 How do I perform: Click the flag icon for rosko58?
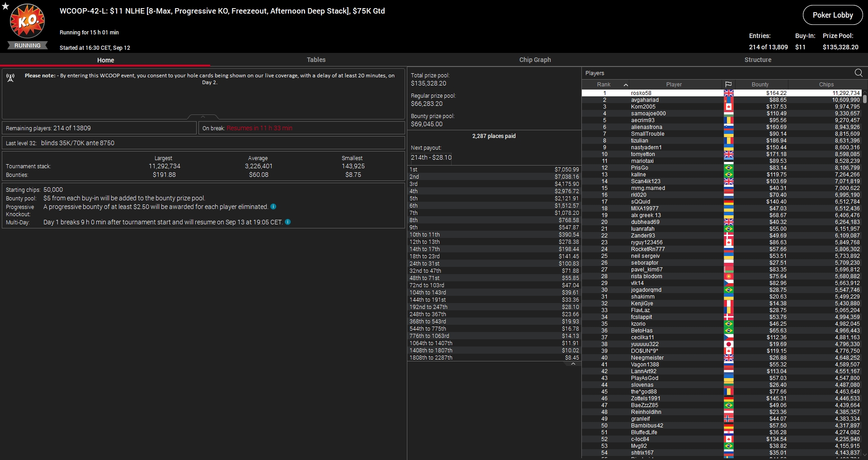(728, 93)
